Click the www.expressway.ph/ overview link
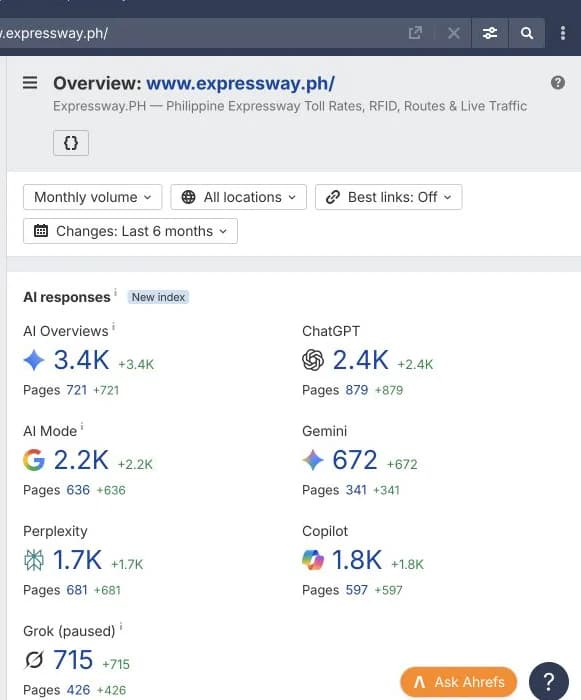The height and width of the screenshot is (700, 581). [240, 83]
